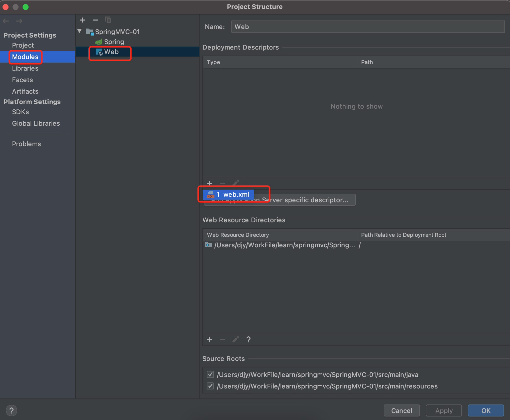The width and height of the screenshot is (510, 420).
Task: Edit the facet Name field
Action: pos(368,27)
